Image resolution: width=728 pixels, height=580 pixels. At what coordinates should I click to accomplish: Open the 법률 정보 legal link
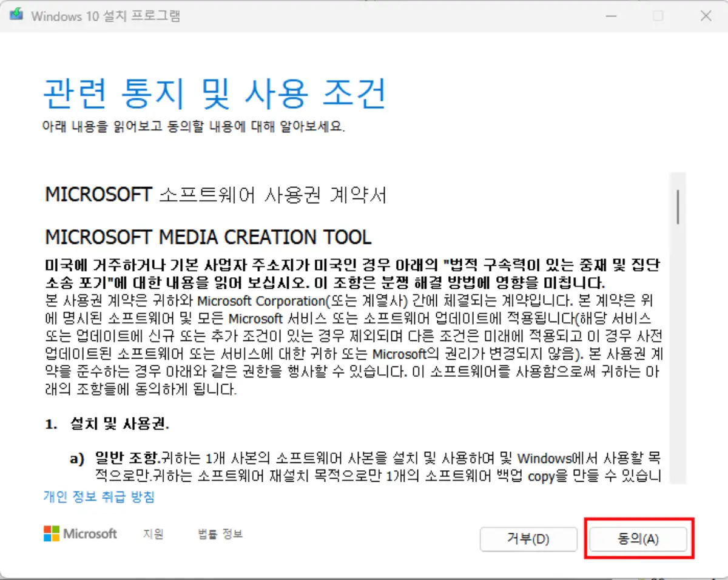click(220, 534)
